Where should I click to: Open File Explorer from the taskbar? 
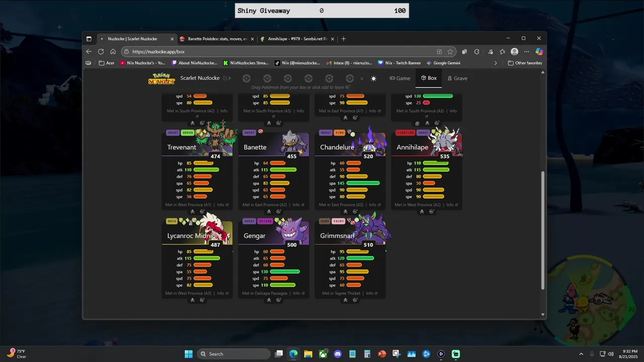tap(308, 354)
